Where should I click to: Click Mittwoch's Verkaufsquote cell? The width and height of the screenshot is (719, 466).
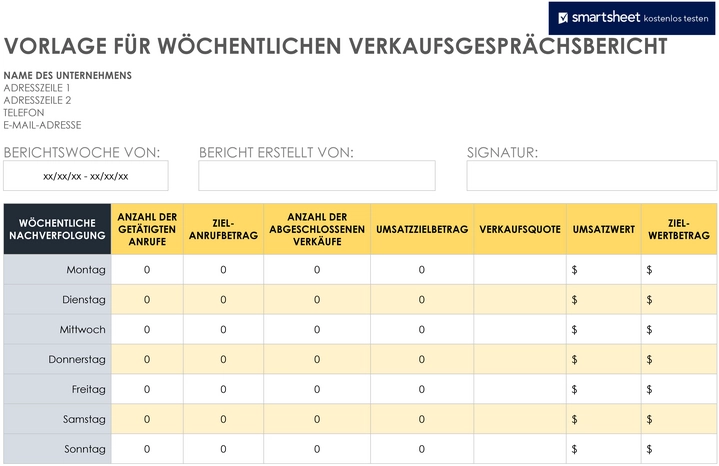point(520,329)
